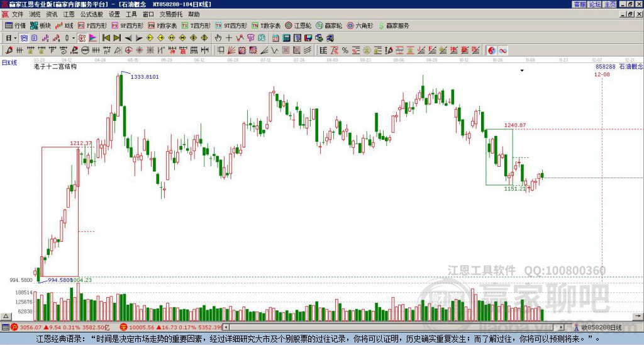
Task: Click the 12-08 date marker label
Action: point(602,74)
